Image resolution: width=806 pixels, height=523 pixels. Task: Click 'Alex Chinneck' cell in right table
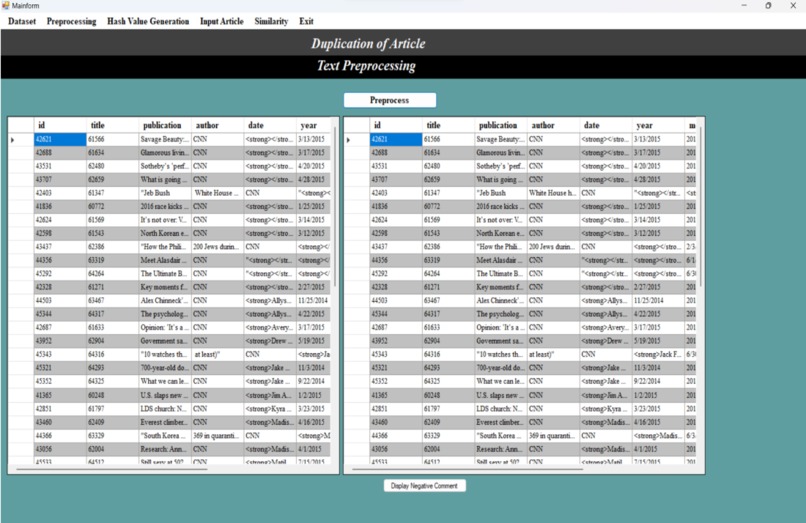pos(501,300)
